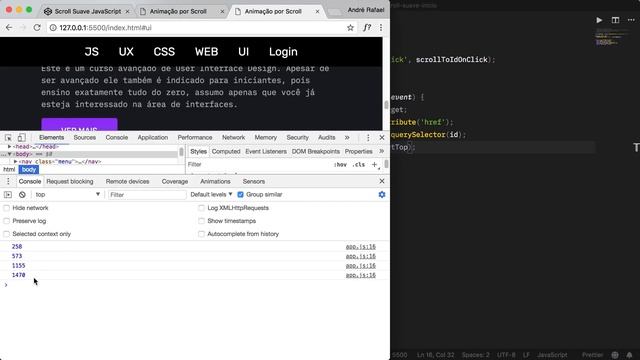The image size is (640, 360).
Task: Open Event Listeners tab
Action: [266, 151]
